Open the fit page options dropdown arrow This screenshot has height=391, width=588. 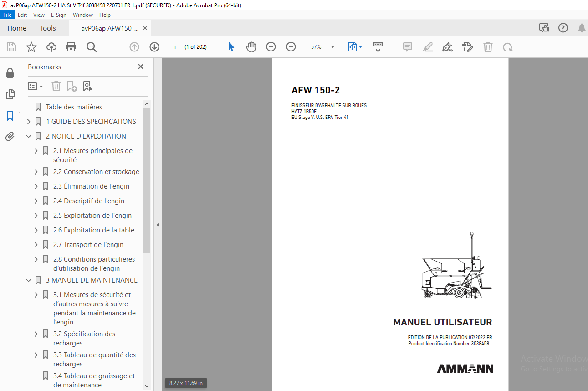point(361,47)
